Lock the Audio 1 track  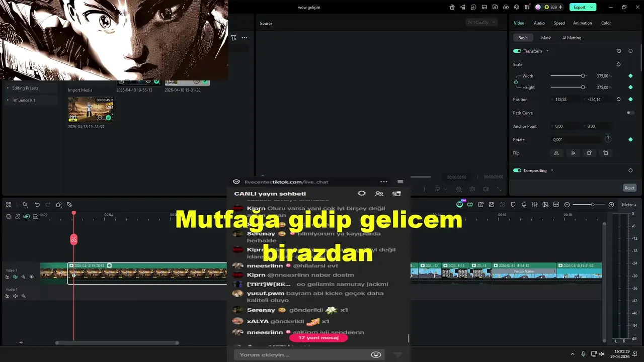pos(8,296)
